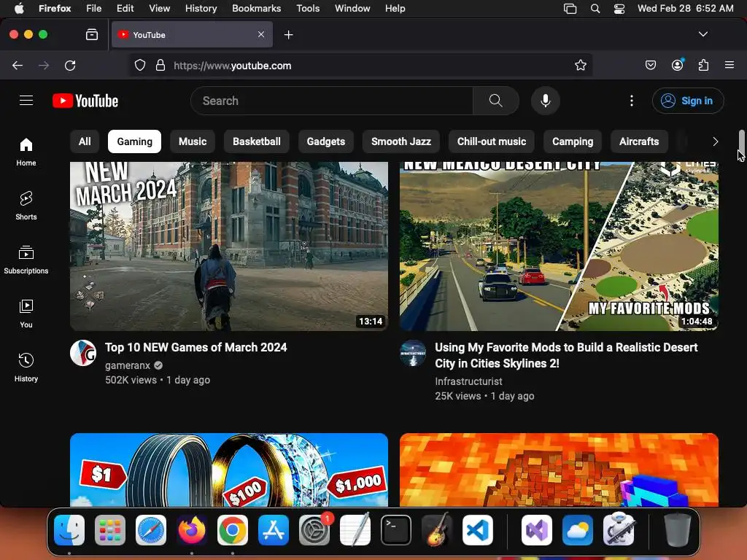The width and height of the screenshot is (747, 560).
Task: Open the Infrastructurist channel name link
Action: tap(468, 381)
